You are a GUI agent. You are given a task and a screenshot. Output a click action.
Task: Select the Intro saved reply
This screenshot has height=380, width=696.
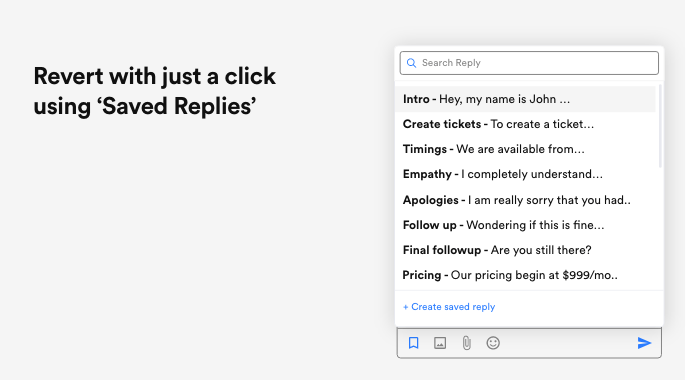526,99
